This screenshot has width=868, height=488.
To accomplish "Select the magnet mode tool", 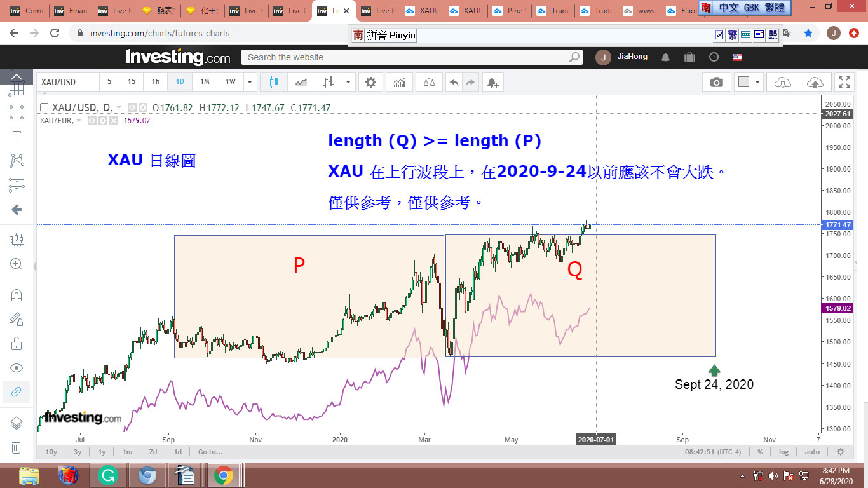I will click(17, 295).
